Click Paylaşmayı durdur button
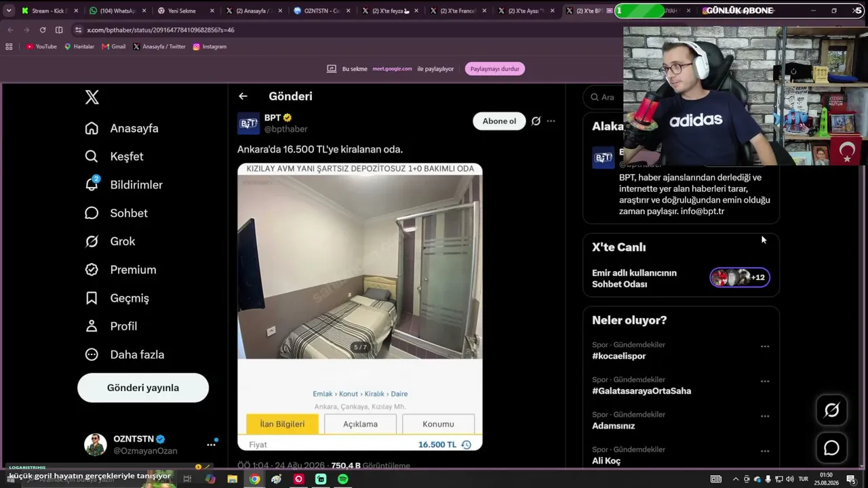868x488 pixels. coord(495,68)
